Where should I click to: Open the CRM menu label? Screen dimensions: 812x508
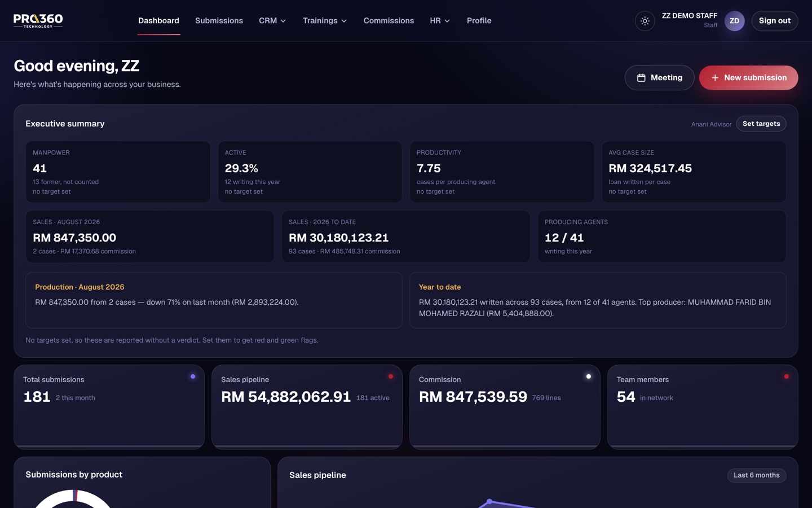pyautogui.click(x=268, y=21)
